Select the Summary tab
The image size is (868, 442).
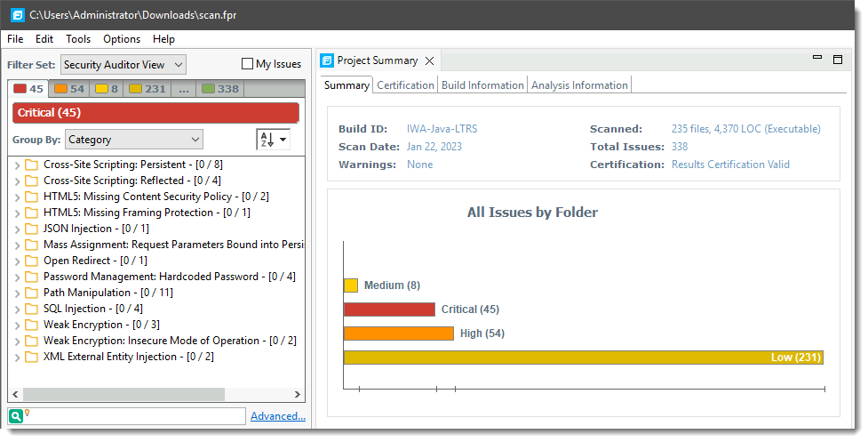pos(346,85)
